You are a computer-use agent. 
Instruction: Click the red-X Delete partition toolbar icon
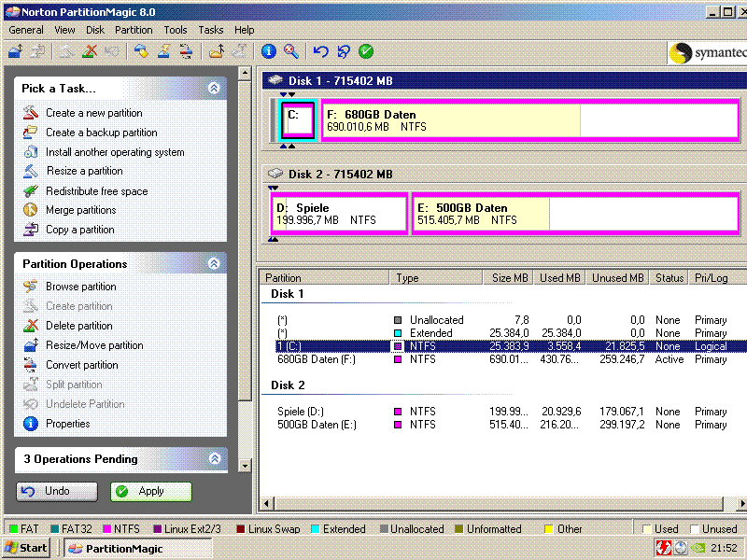click(x=89, y=51)
